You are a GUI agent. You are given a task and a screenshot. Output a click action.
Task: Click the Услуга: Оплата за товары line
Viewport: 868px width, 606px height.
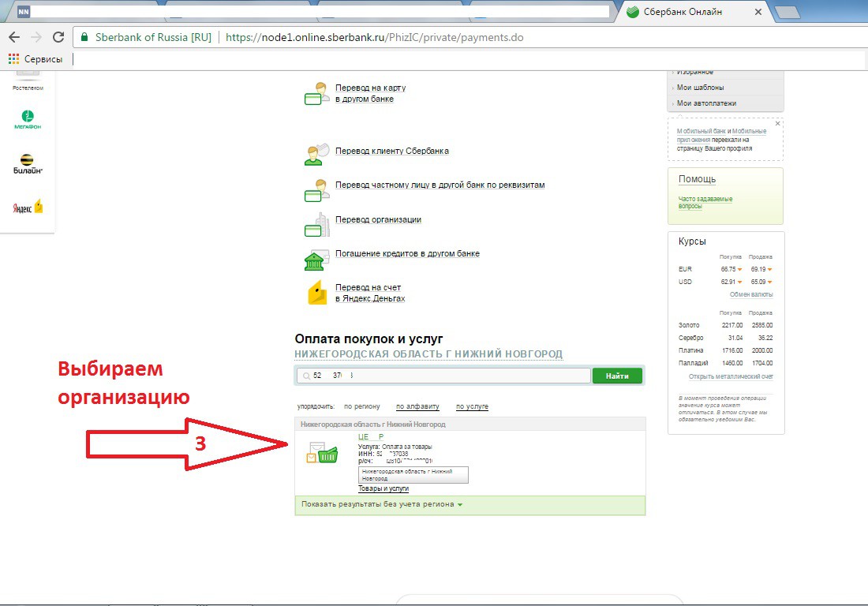tap(395, 447)
